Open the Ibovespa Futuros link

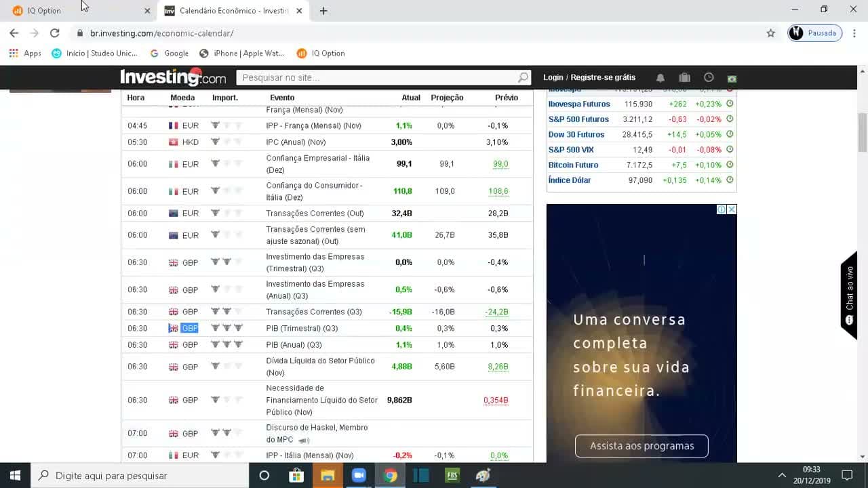(579, 104)
